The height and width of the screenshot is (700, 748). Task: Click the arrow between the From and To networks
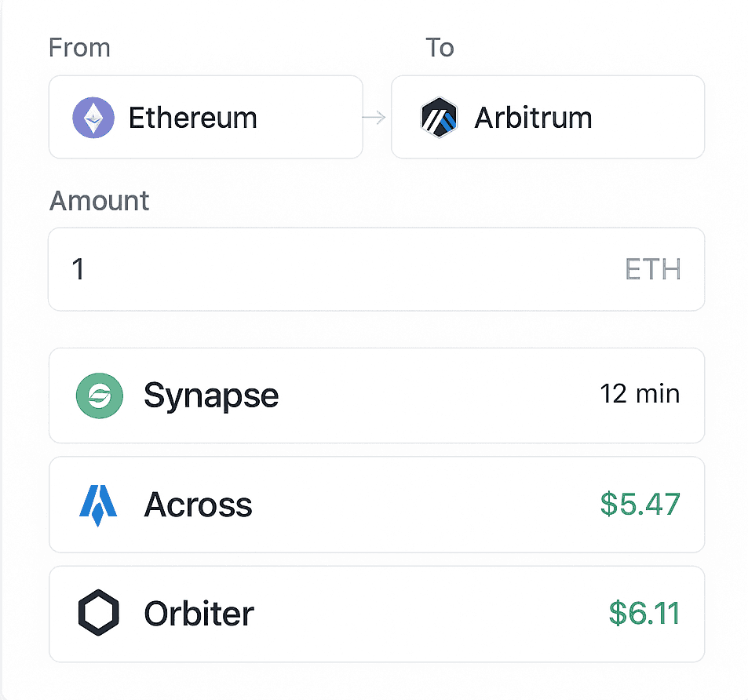click(x=375, y=118)
